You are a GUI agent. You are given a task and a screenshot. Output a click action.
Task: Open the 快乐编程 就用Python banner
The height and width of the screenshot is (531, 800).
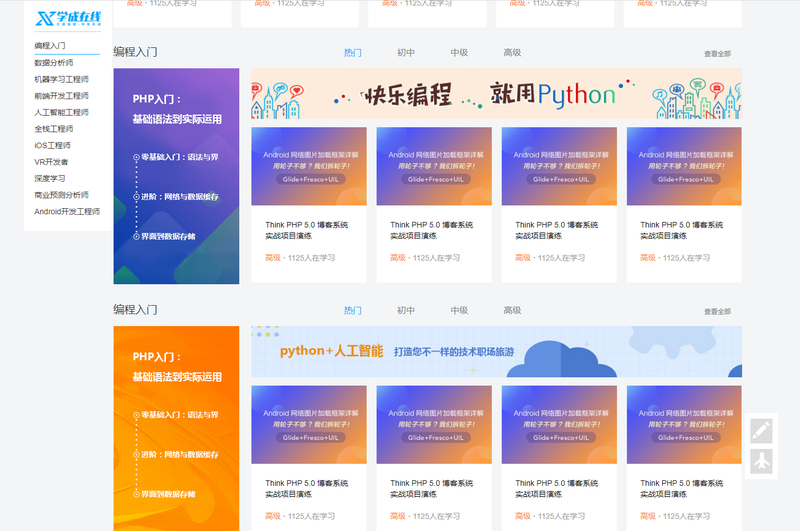pyautogui.click(x=496, y=94)
